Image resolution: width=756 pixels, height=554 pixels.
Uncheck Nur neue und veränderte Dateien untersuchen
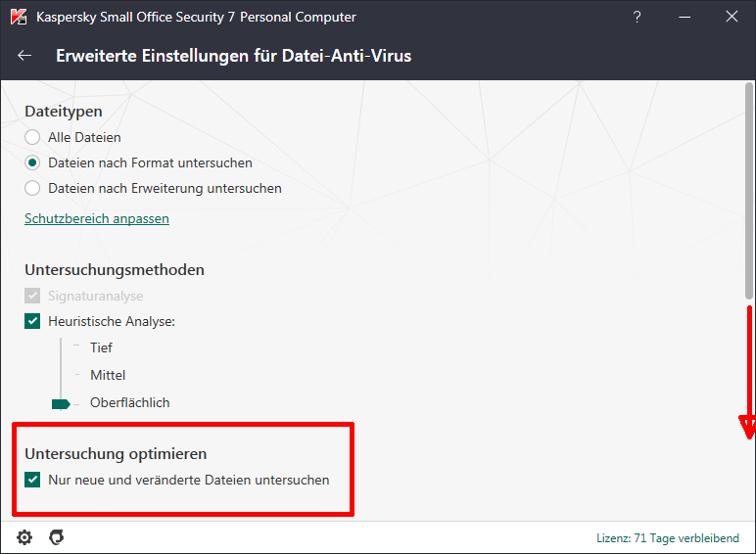[x=32, y=480]
